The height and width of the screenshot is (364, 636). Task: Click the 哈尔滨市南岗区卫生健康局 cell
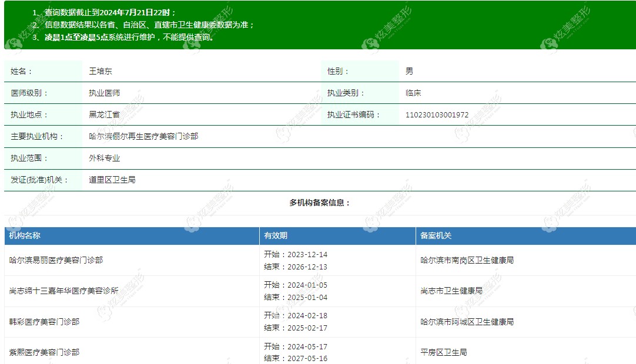[467, 260]
